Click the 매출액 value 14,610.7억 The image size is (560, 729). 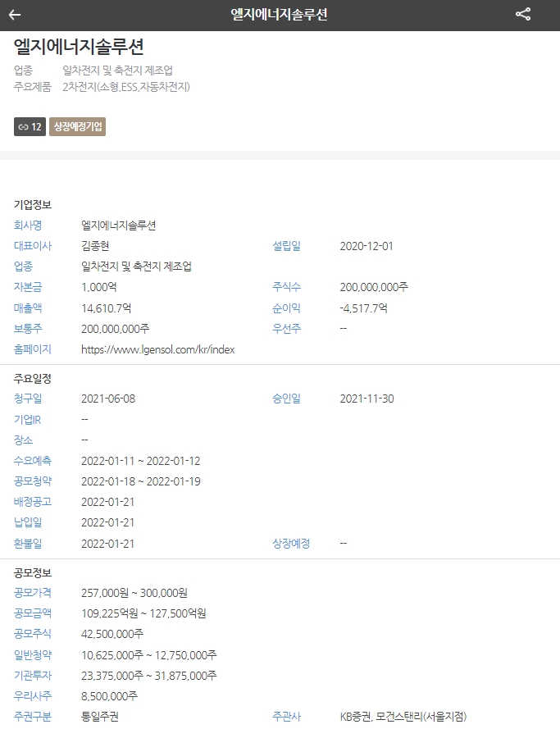pyautogui.click(x=106, y=308)
